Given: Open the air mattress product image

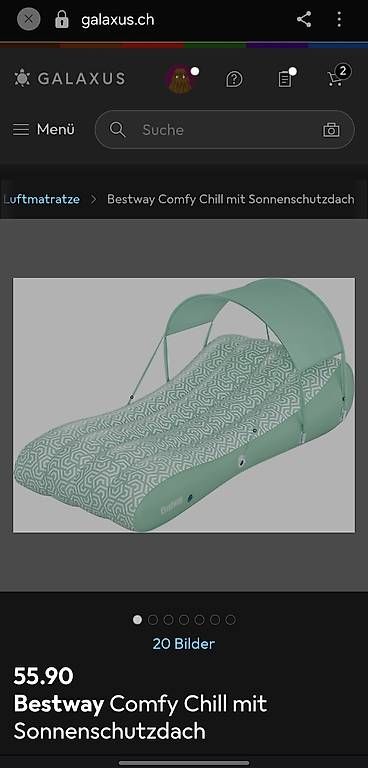Looking at the screenshot, I should 184,405.
